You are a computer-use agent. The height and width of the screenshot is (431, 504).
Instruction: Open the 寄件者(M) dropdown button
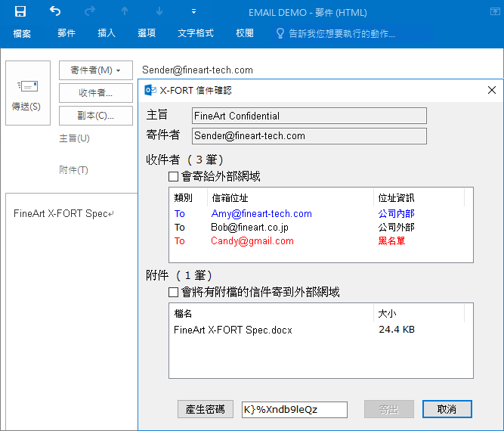click(96, 70)
